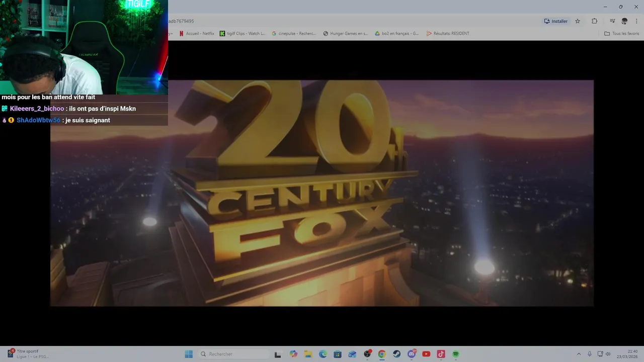Open the Hunger Games bookmark
Image resolution: width=644 pixels, height=362 pixels.
pyautogui.click(x=346, y=34)
